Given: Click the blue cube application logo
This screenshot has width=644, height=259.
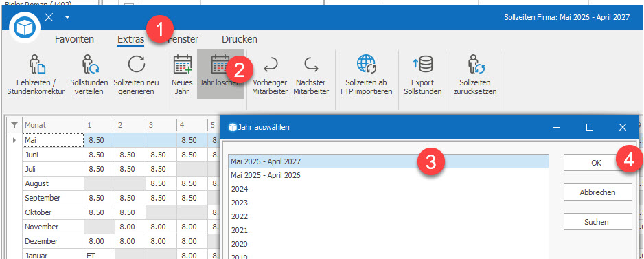Looking at the screenshot, I should point(24,27).
